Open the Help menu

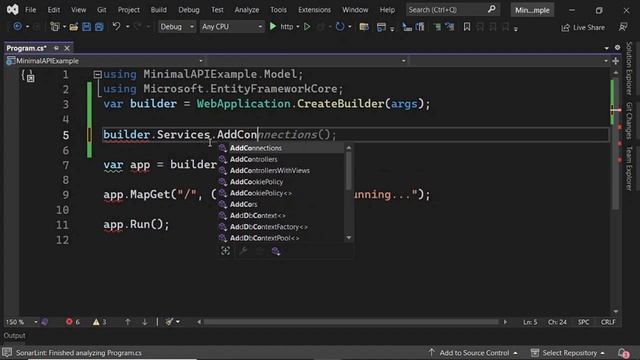[x=387, y=10]
